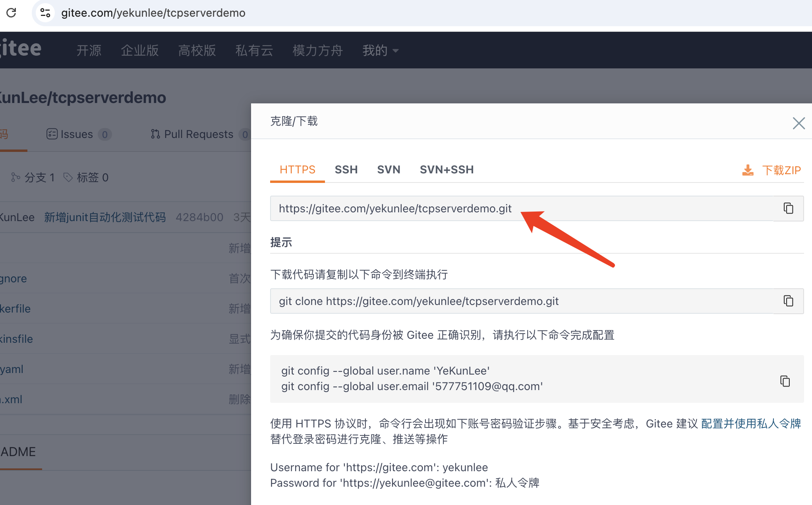Copy the git clone command

point(788,301)
